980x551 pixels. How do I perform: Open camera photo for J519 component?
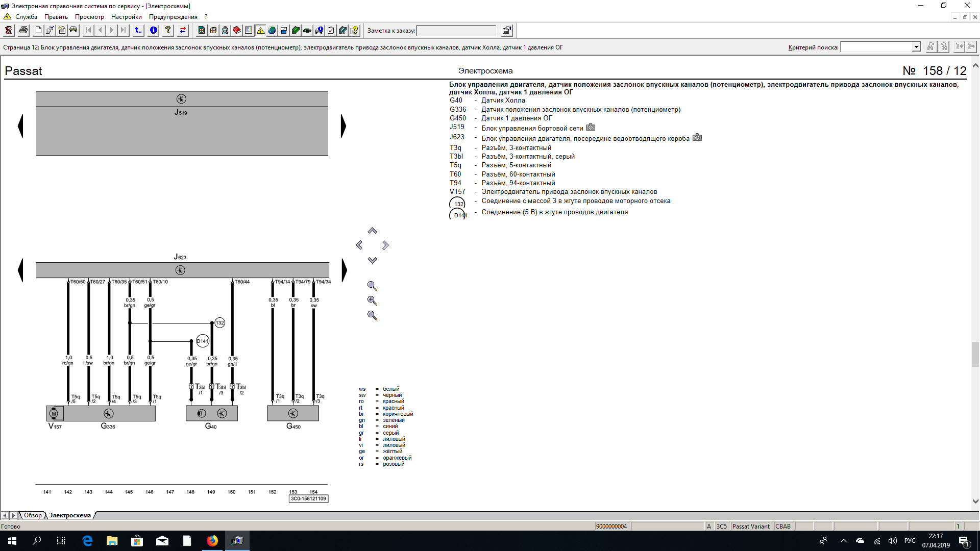591,128
